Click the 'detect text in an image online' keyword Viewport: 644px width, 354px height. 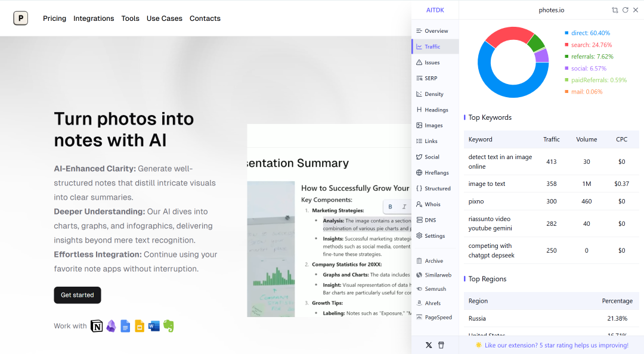500,162
